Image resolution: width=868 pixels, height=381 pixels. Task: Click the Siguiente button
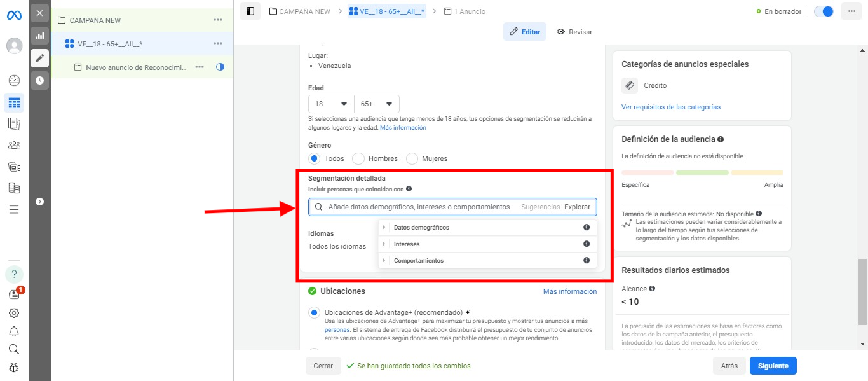[x=773, y=366]
